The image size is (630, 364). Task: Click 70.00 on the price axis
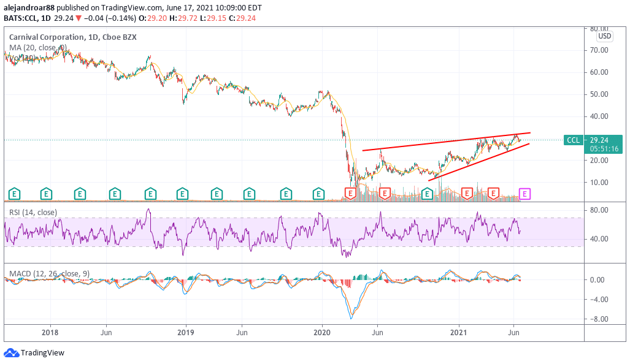(x=599, y=50)
